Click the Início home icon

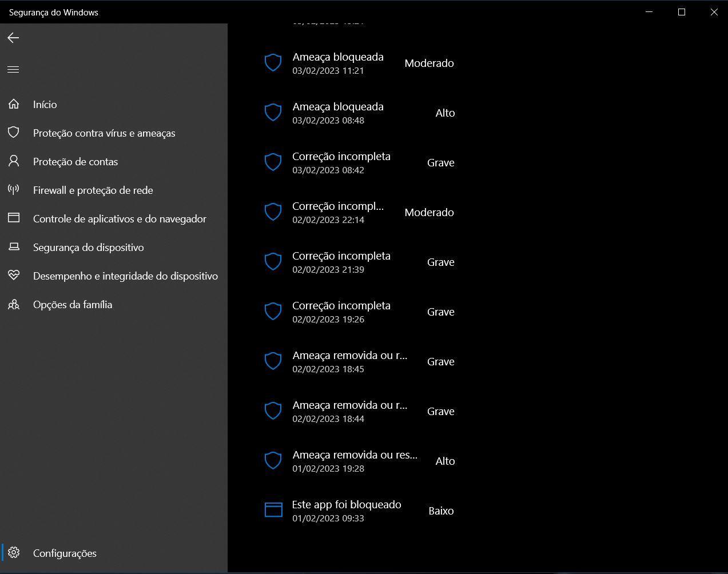pos(14,104)
